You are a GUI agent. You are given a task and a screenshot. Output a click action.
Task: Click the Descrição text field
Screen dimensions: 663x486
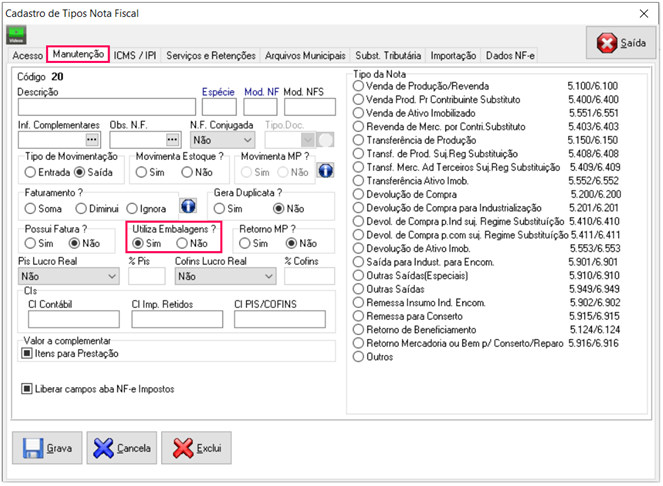tap(106, 106)
